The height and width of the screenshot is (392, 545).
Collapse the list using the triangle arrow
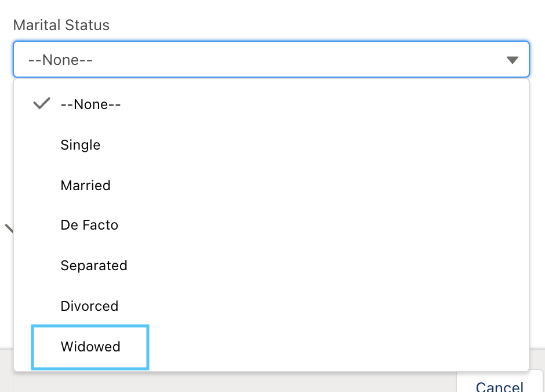click(x=512, y=60)
